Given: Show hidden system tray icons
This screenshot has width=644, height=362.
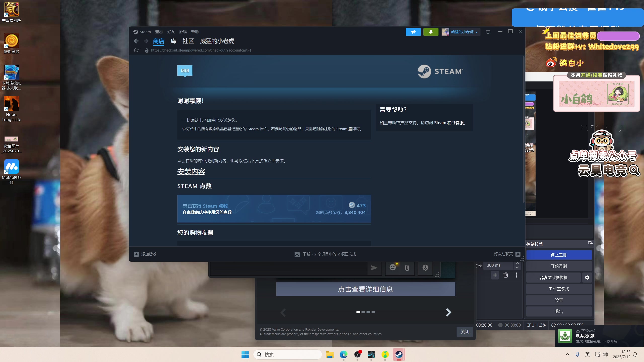Looking at the screenshot, I should pos(567,354).
